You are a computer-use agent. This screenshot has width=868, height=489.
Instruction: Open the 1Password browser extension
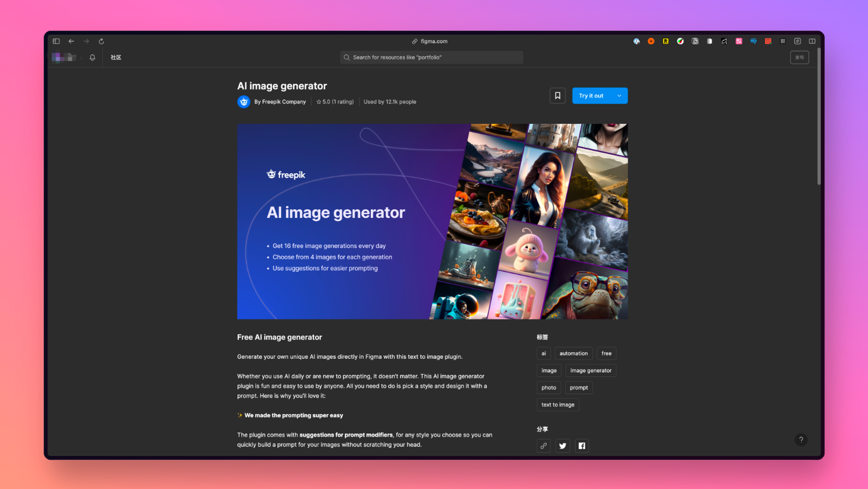click(x=637, y=41)
